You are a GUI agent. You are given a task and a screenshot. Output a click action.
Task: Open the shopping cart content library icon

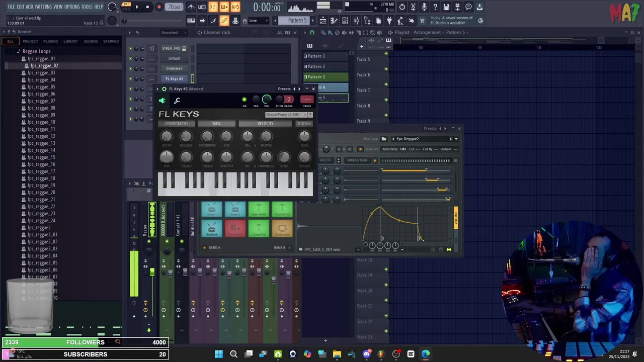click(x=423, y=21)
